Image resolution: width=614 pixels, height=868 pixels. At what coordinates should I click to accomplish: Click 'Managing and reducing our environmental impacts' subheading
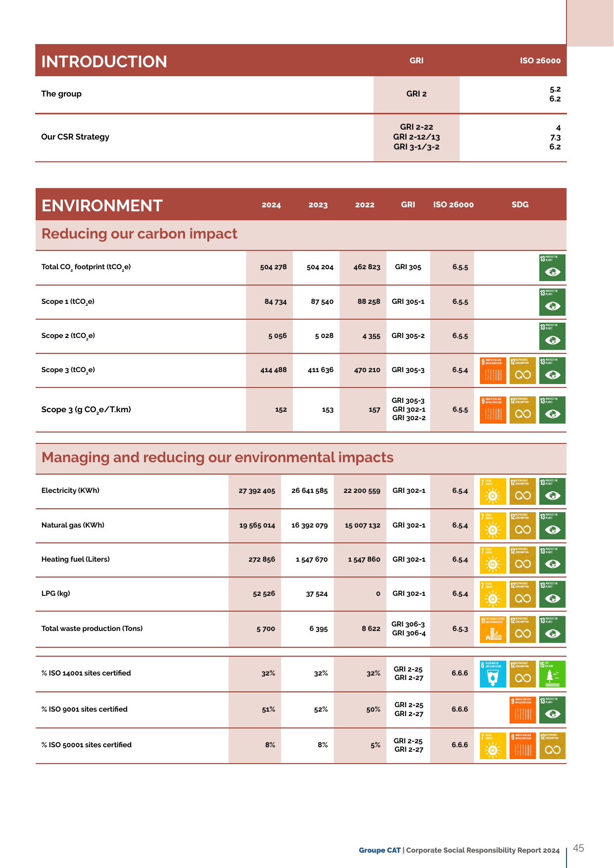click(x=218, y=457)
